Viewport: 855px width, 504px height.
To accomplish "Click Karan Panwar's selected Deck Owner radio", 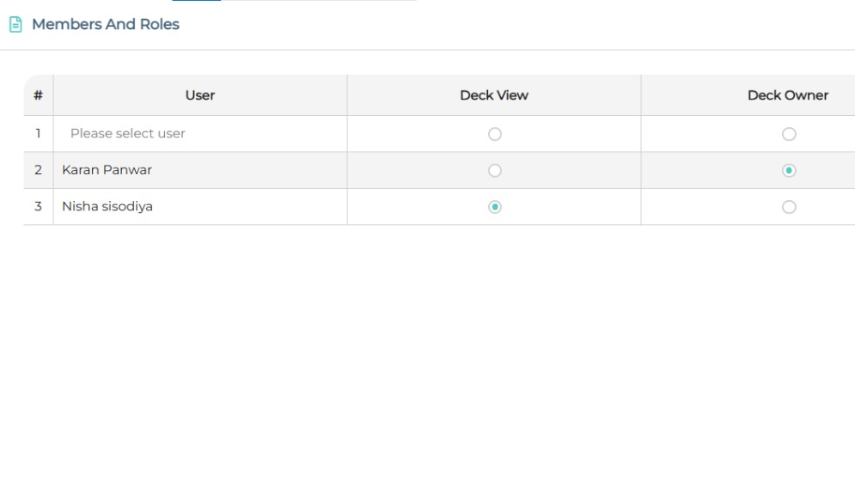I will 789,171.
